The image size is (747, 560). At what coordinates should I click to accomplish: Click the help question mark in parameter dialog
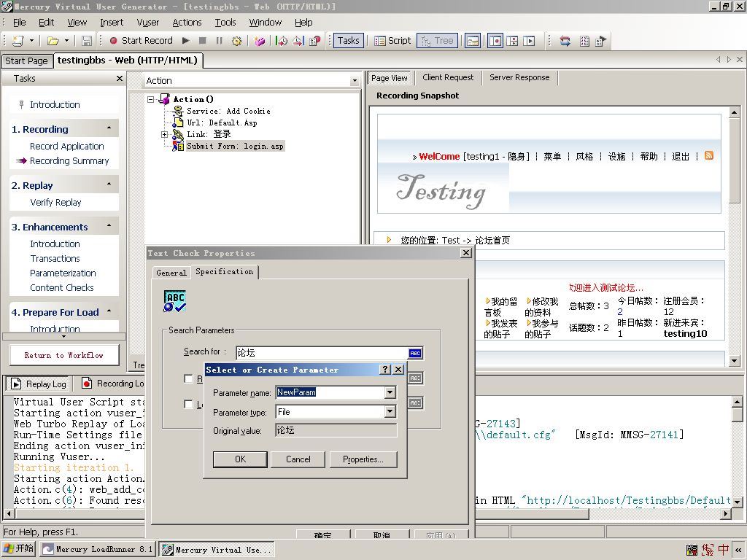tap(385, 370)
